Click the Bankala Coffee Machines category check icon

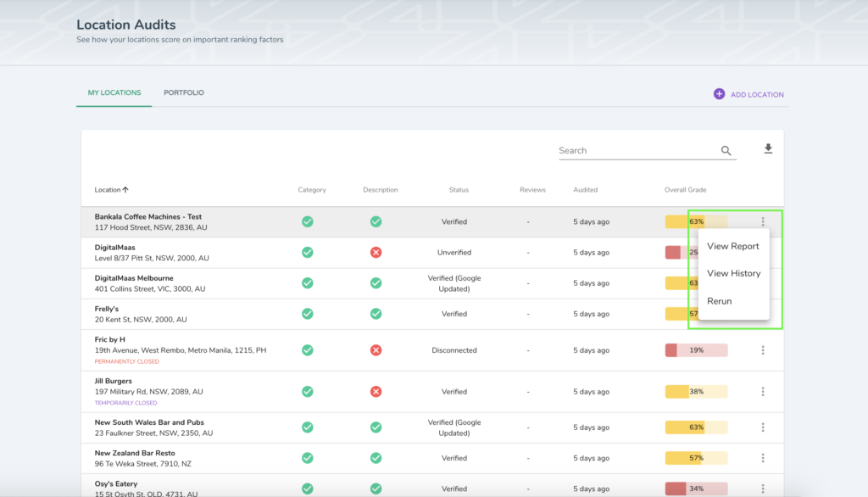(x=307, y=221)
